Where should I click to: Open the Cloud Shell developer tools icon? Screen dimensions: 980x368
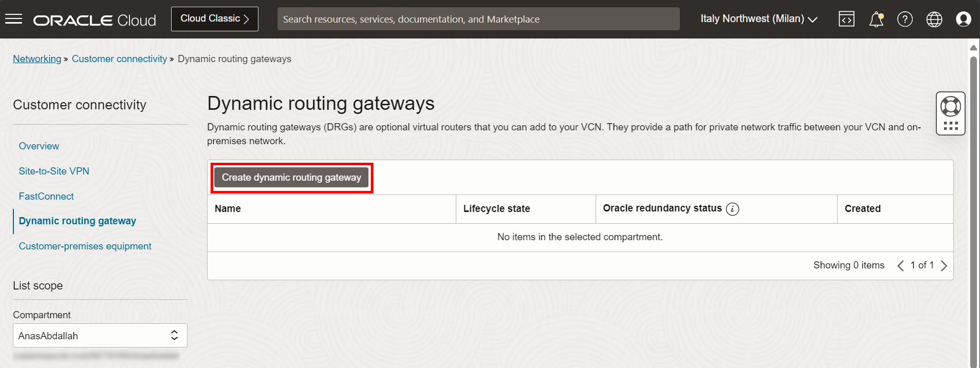click(846, 19)
